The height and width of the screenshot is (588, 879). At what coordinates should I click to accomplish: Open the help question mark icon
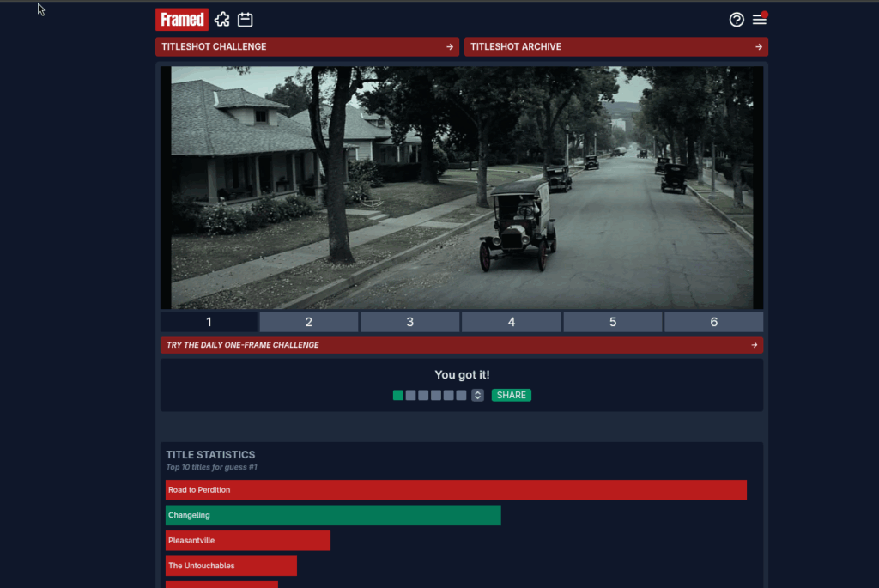[737, 20]
